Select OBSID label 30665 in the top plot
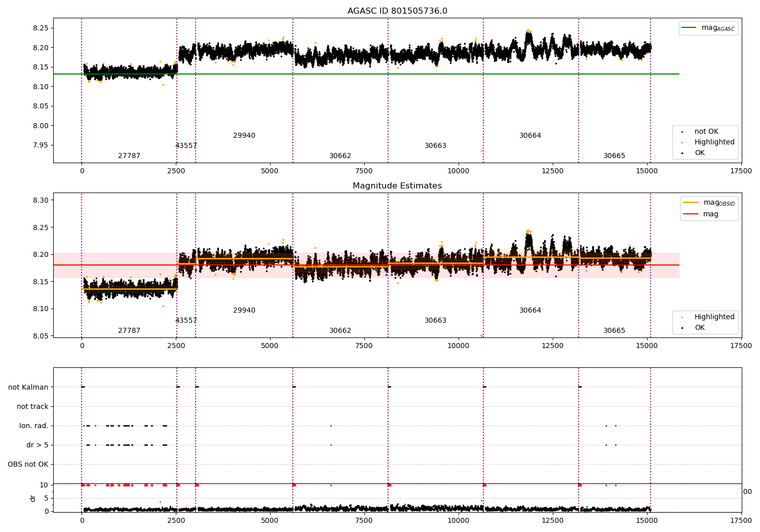 point(614,156)
